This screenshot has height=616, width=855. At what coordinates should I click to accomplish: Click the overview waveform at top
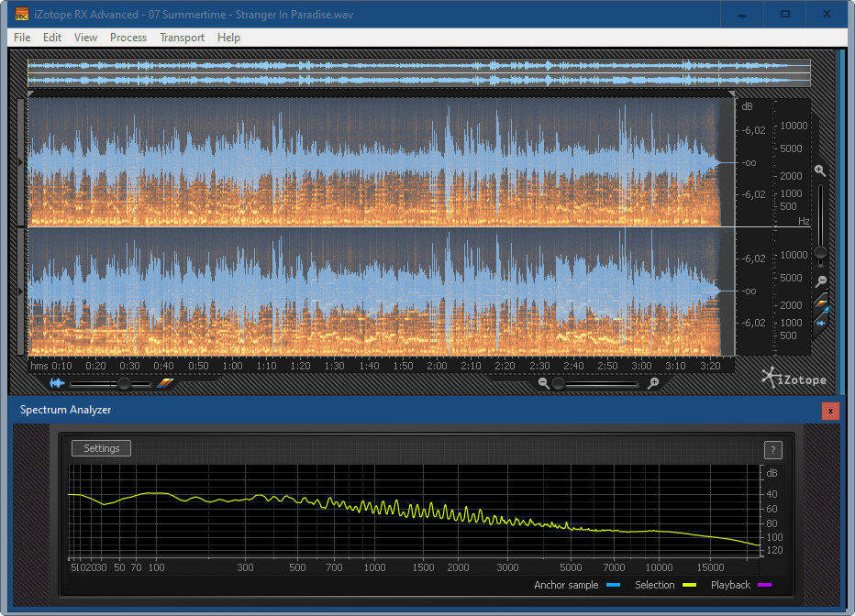tap(418, 73)
